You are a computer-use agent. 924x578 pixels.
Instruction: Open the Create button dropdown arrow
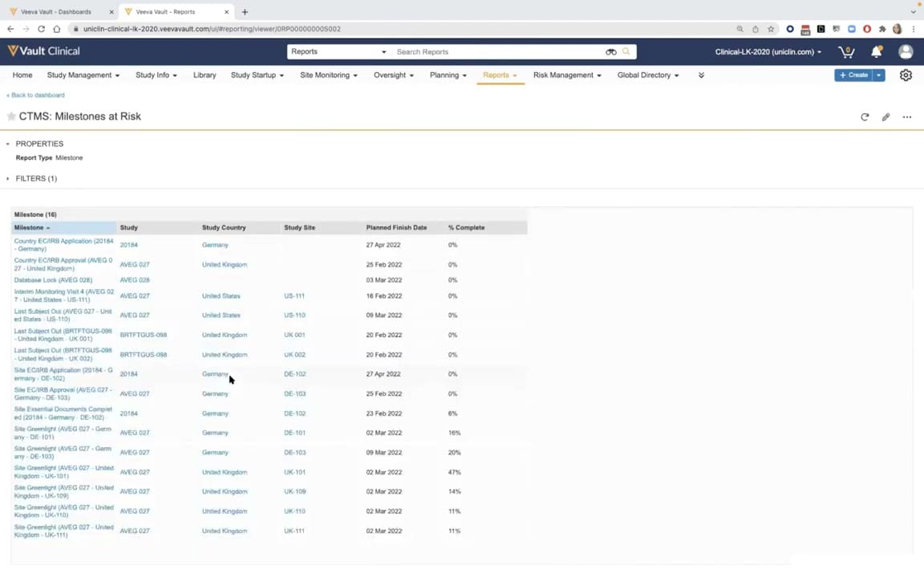[x=878, y=75]
